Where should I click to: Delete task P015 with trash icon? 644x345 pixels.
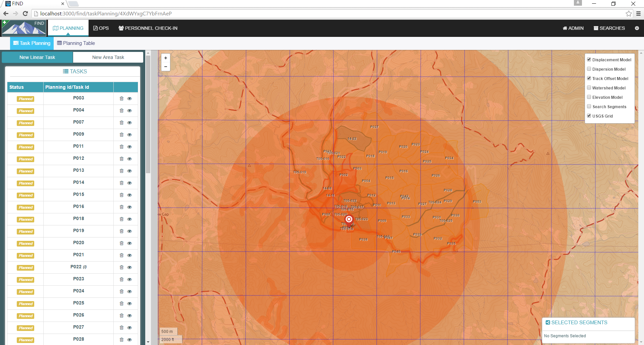(x=121, y=195)
